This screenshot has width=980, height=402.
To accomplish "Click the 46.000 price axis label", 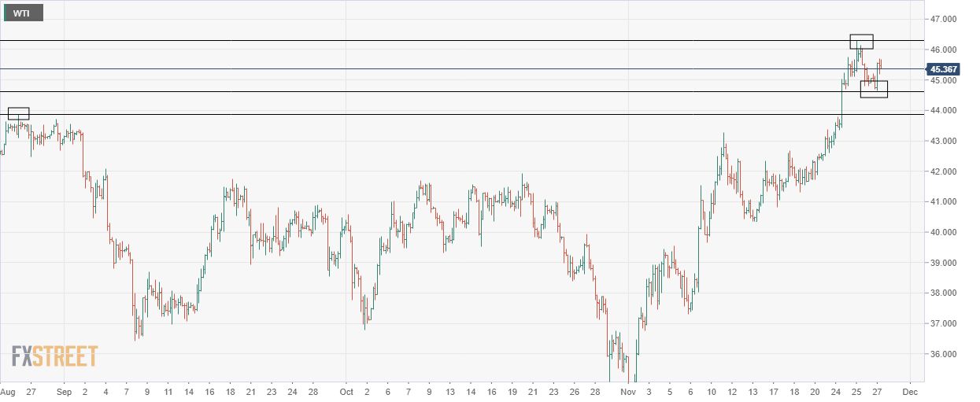I will click(944, 50).
